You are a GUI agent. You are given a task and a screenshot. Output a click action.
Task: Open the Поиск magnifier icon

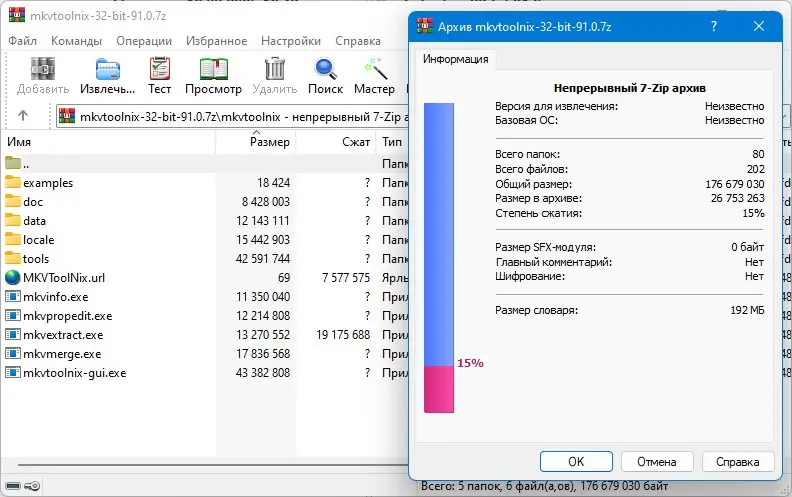[x=325, y=69]
